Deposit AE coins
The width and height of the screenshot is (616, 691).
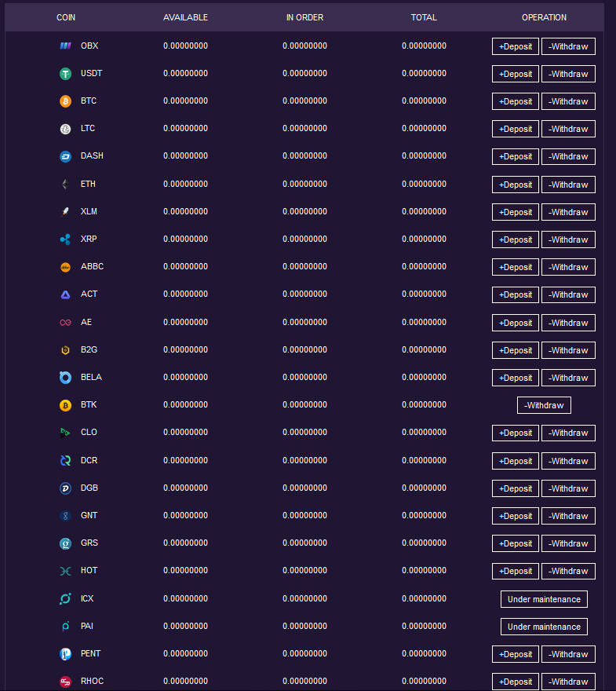coord(516,323)
